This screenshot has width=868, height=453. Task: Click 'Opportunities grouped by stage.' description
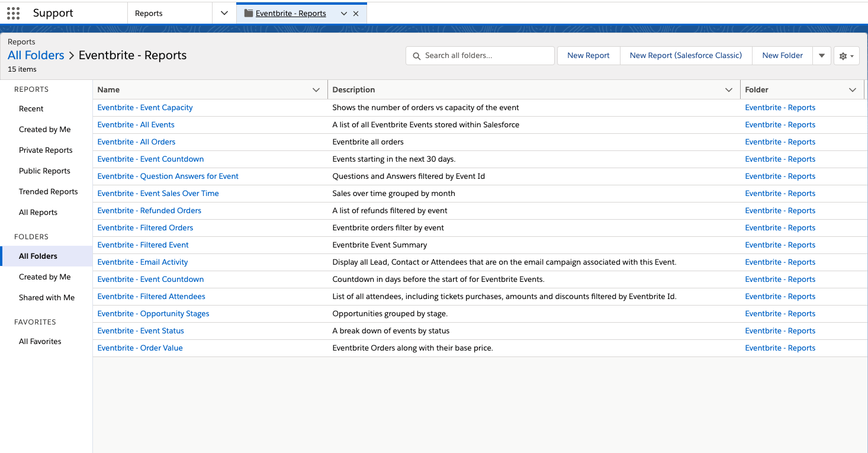pos(390,314)
